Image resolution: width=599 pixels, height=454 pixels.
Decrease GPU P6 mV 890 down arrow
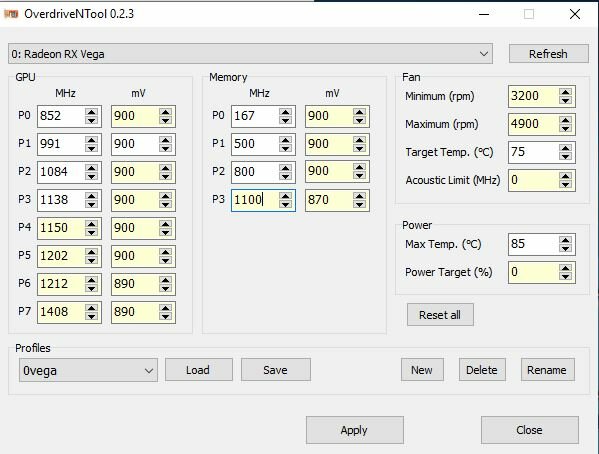coord(166,289)
